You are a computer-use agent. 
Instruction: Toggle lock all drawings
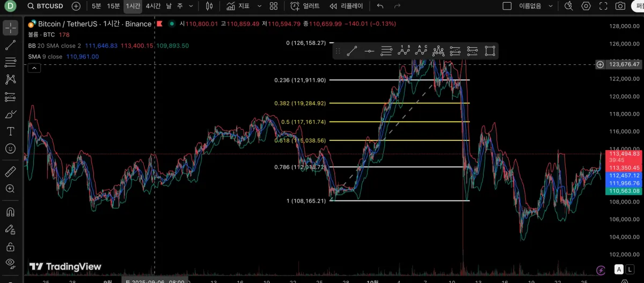click(10, 247)
